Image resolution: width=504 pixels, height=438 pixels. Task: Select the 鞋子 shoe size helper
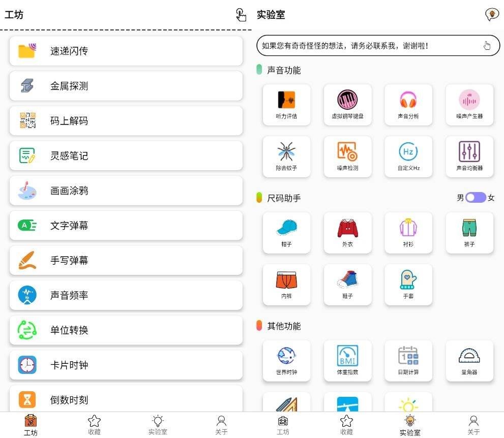[347, 285]
